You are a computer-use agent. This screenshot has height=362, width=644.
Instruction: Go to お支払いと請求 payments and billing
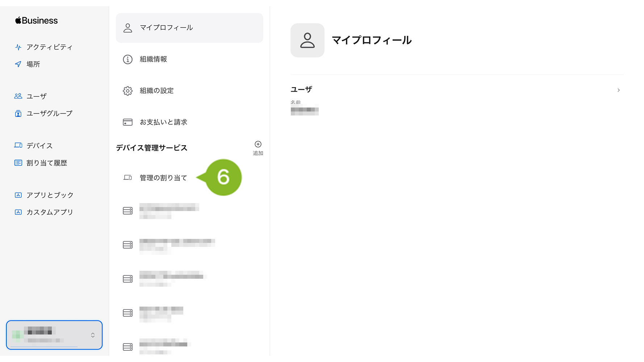coord(189,122)
